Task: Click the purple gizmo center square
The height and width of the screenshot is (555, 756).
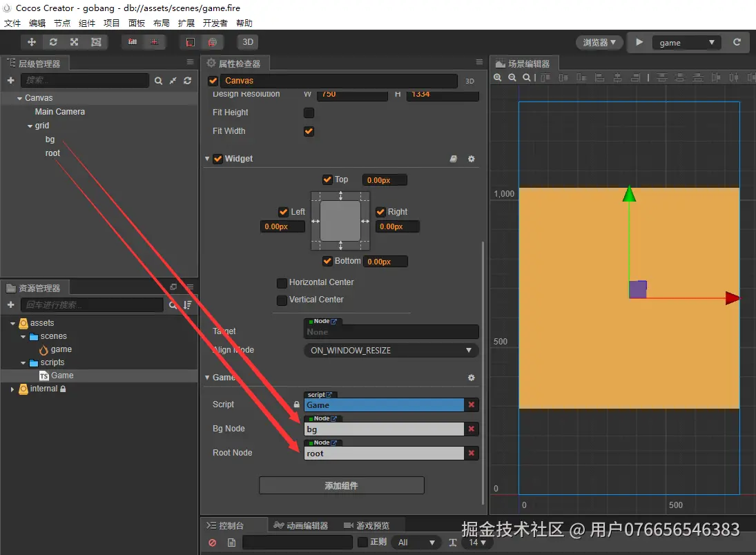Action: (638, 289)
